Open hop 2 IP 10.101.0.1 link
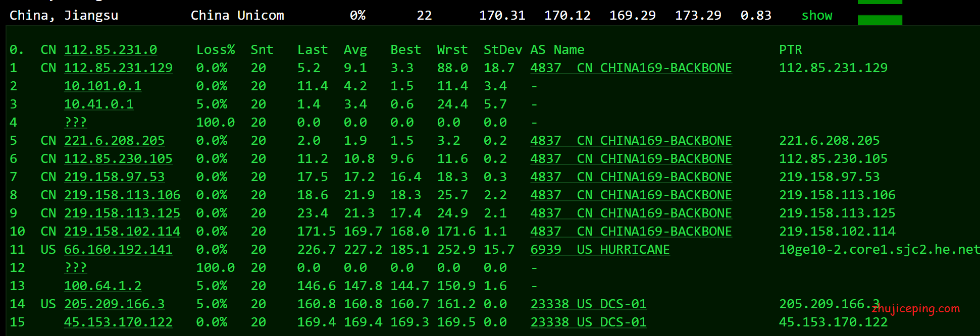980x336 pixels. point(102,86)
